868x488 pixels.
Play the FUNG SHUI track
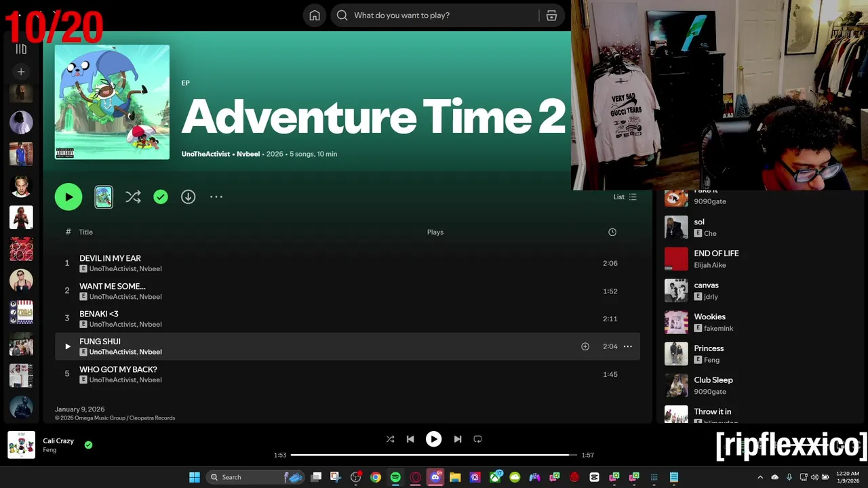coord(67,346)
